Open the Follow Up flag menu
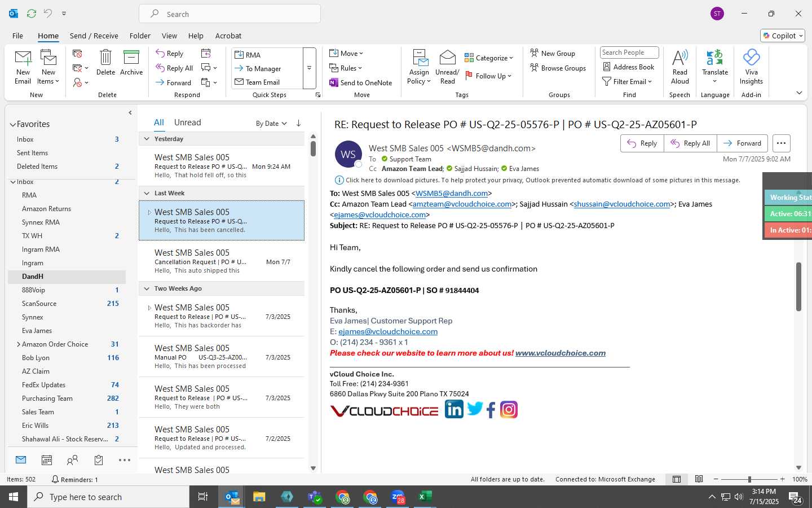Image resolution: width=812 pixels, height=508 pixels. point(488,76)
